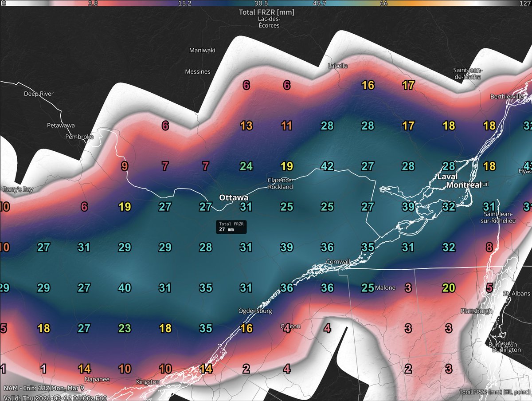
Task: Click the 66 tick on the color scale
Action: (x=384, y=4)
